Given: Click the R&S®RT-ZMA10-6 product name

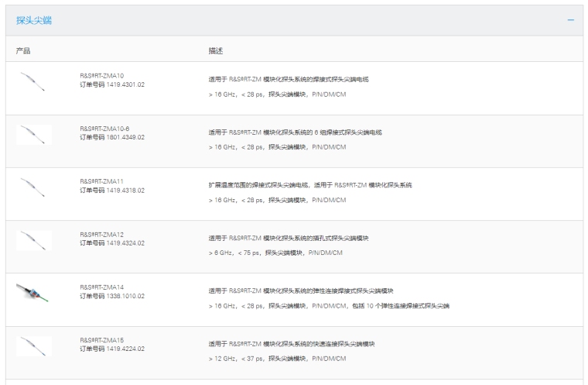Looking at the screenshot, I should (104, 129).
